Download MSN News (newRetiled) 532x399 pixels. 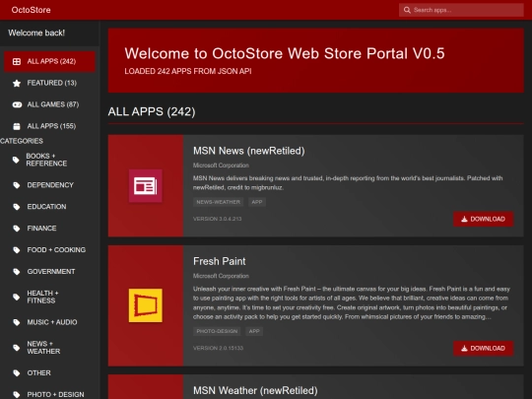click(483, 219)
